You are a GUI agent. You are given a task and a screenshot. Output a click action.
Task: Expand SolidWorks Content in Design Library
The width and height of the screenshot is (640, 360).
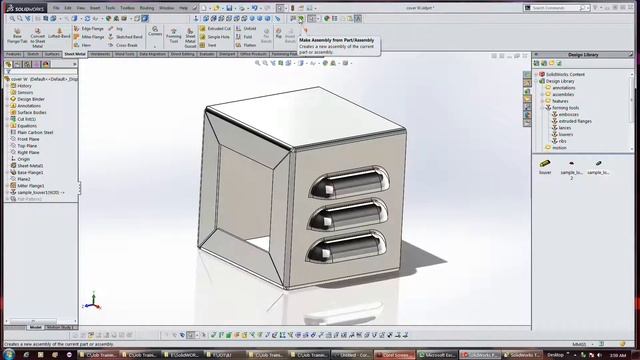[x=536, y=74]
